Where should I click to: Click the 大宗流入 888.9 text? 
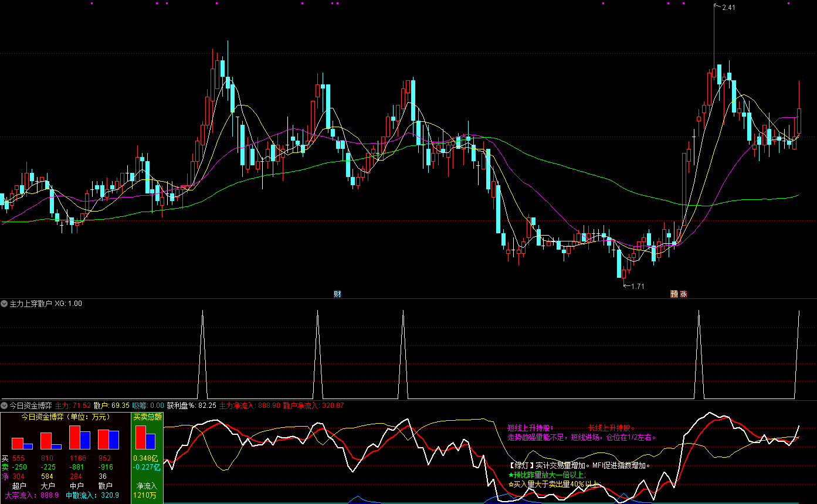pyautogui.click(x=32, y=495)
